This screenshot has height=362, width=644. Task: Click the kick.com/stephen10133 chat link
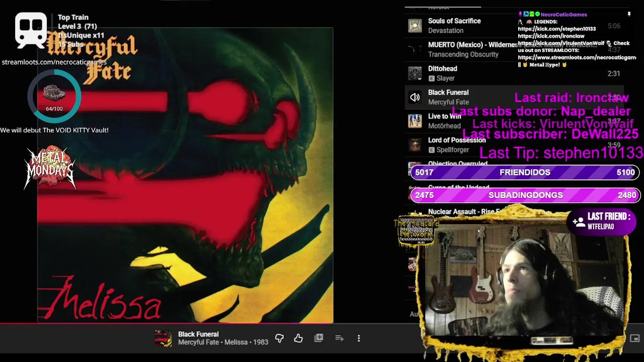click(x=556, y=29)
